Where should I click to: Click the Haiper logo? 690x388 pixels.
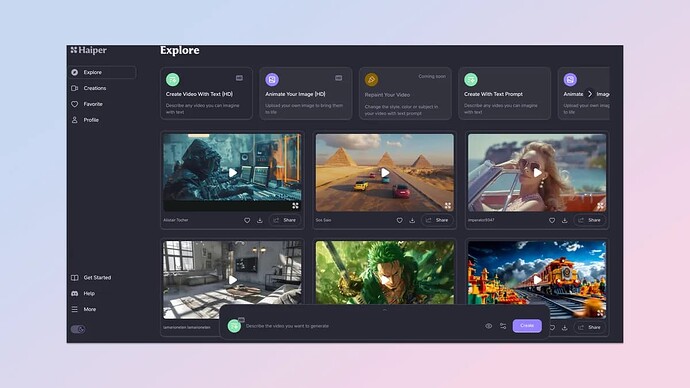click(x=88, y=50)
